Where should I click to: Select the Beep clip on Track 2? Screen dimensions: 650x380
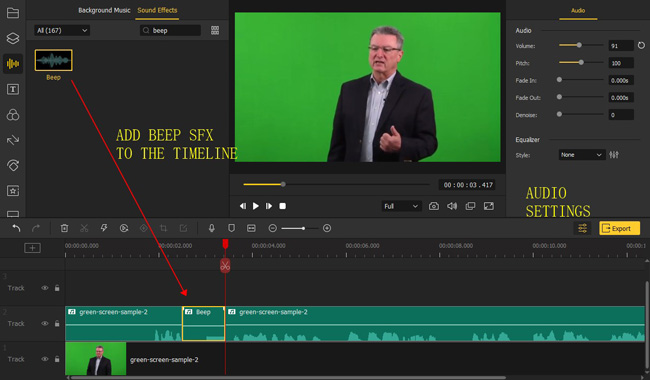tap(204, 324)
